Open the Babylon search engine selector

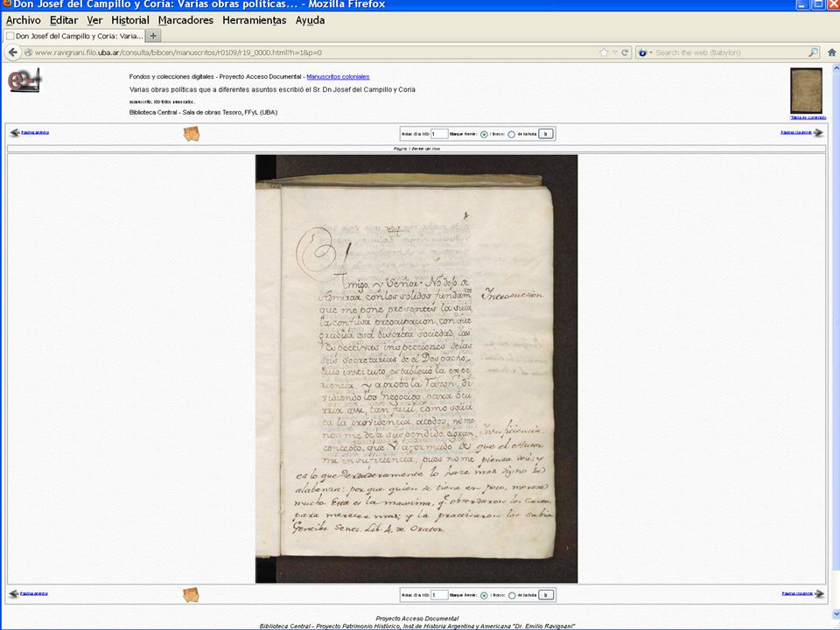[x=644, y=52]
